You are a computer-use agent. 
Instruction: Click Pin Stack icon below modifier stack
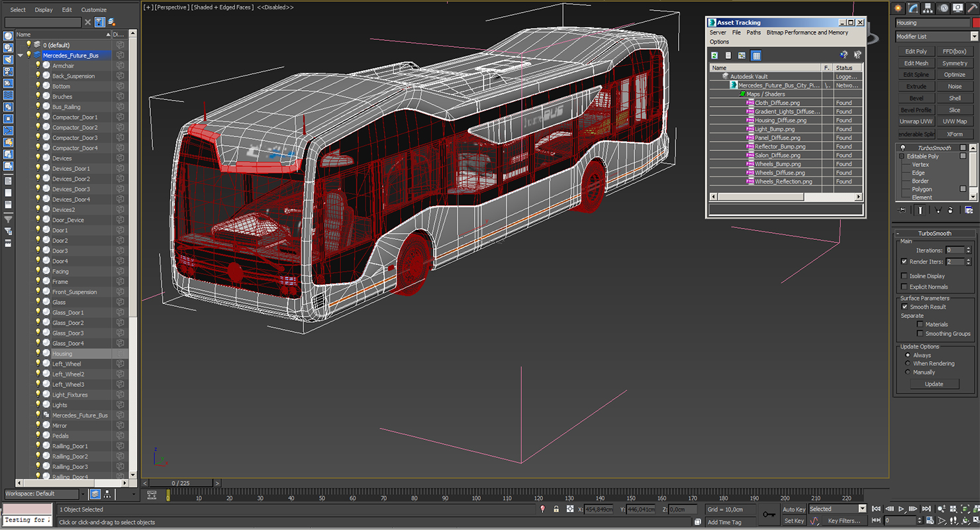point(902,210)
